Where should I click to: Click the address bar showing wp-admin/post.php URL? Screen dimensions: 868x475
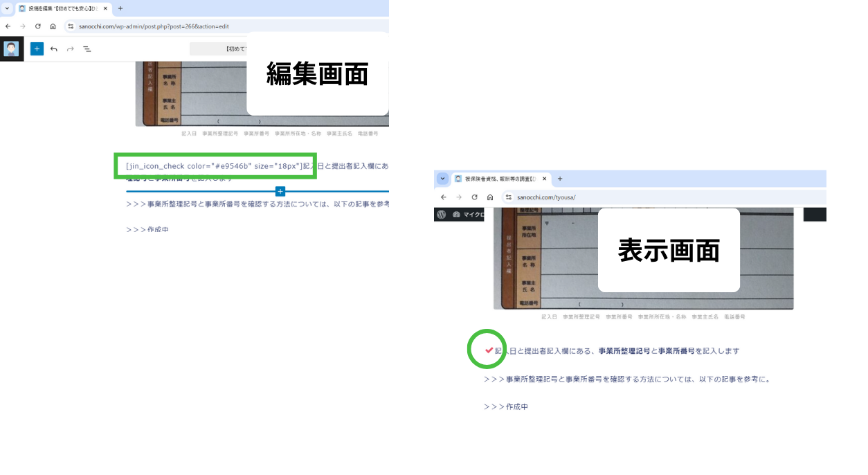[x=208, y=26]
